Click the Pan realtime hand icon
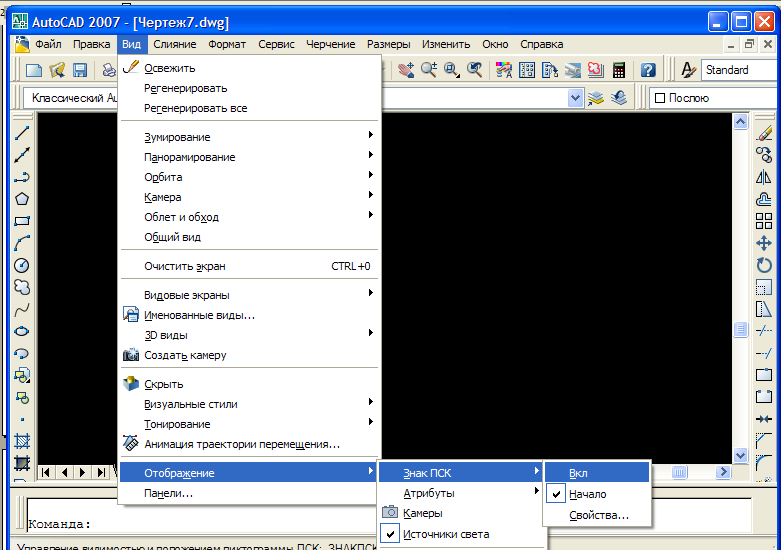Screen dimensions: 781x550 [x=406, y=70]
